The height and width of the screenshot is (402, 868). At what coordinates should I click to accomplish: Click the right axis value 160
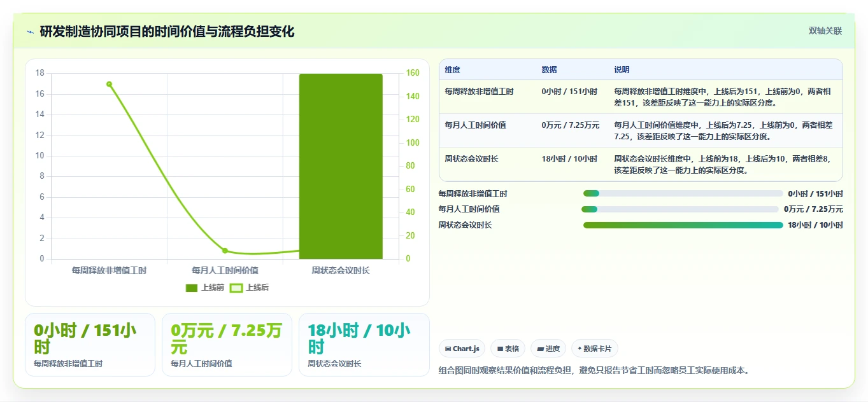tap(413, 73)
